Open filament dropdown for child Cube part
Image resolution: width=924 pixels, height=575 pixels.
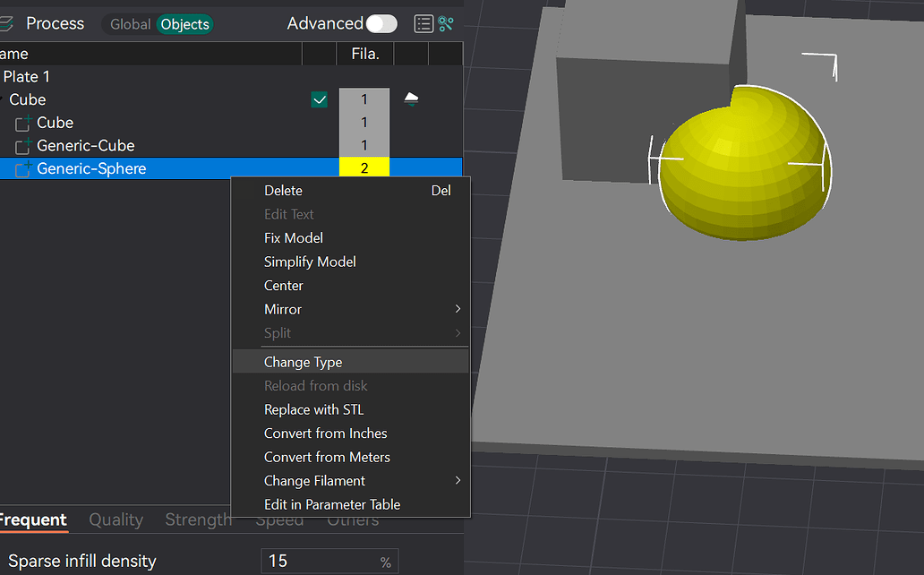click(x=364, y=123)
